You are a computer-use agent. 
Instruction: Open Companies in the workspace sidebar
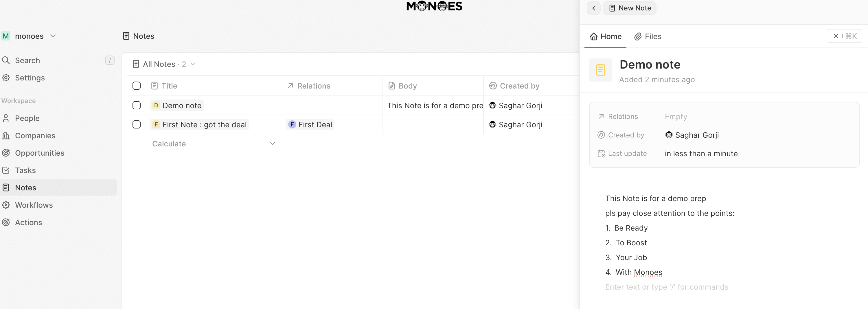[x=35, y=135]
